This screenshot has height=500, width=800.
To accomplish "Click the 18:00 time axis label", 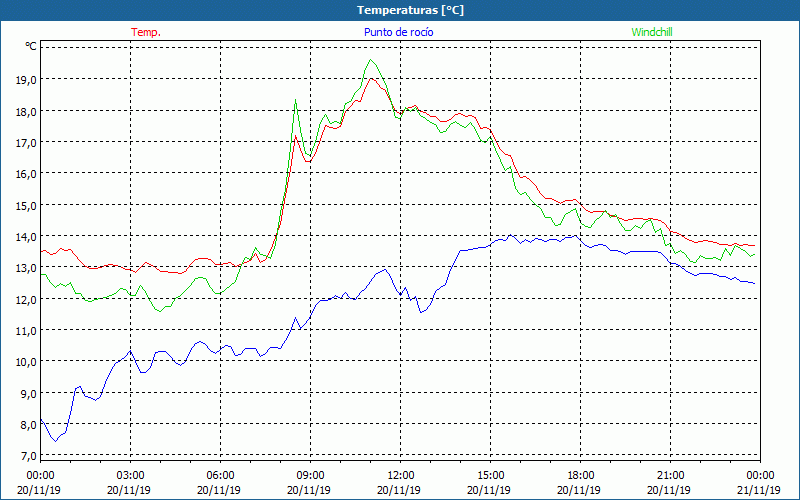I will point(581,476).
